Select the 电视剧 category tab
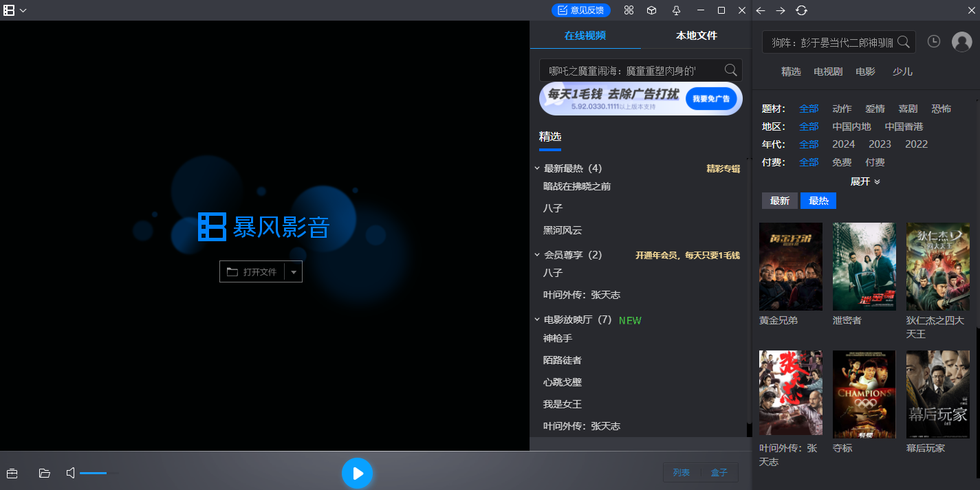 [827, 71]
